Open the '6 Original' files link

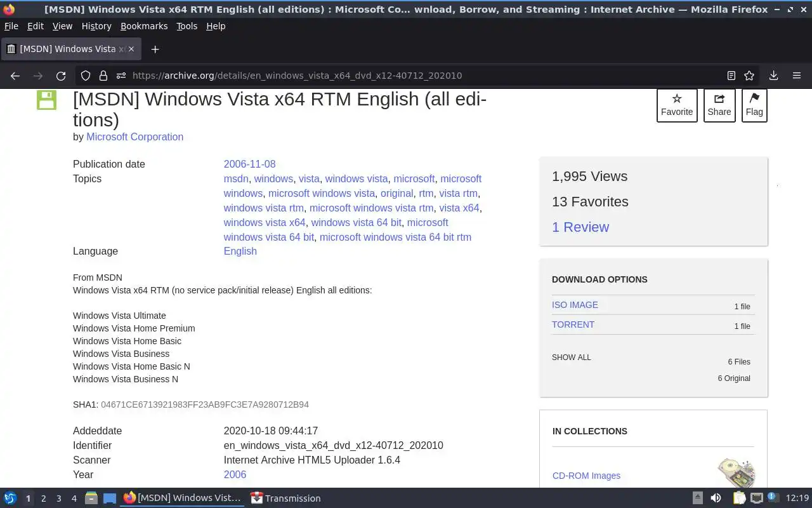point(734,378)
